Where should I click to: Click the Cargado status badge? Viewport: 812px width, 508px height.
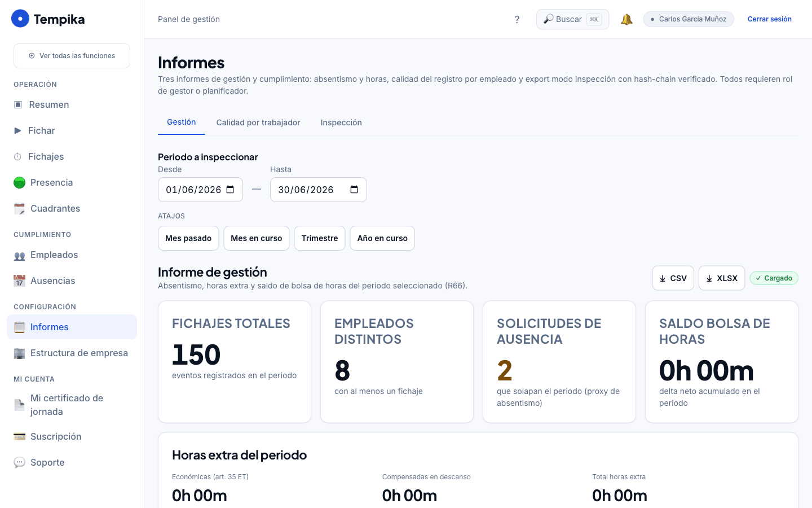[774, 278]
